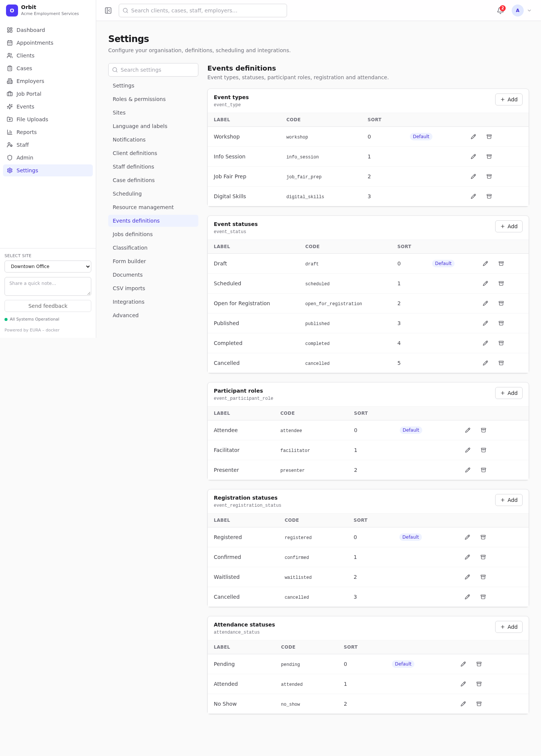Screen dimensions: 541x756
Task: Edit the Job Fair Prep event type
Action: coord(473,176)
